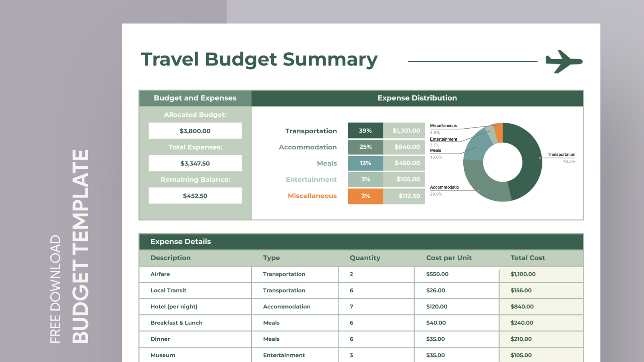Collapse the Budget and Expenses panel

pos(195,98)
